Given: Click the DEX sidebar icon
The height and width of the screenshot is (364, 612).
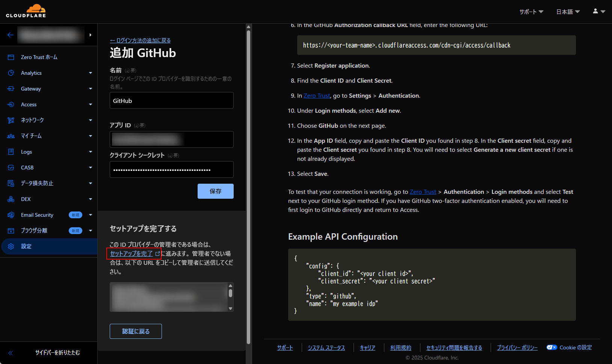Looking at the screenshot, I should [x=11, y=199].
